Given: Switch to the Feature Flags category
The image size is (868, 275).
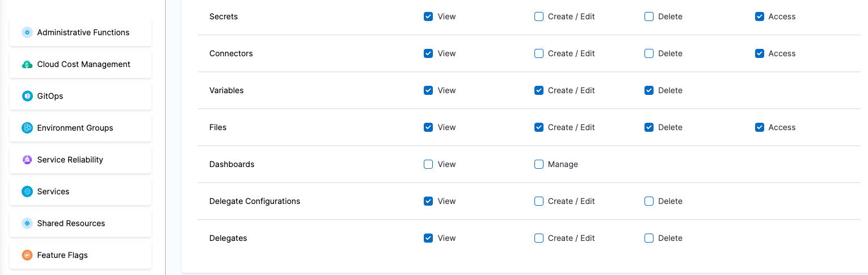Looking at the screenshot, I should click(62, 255).
